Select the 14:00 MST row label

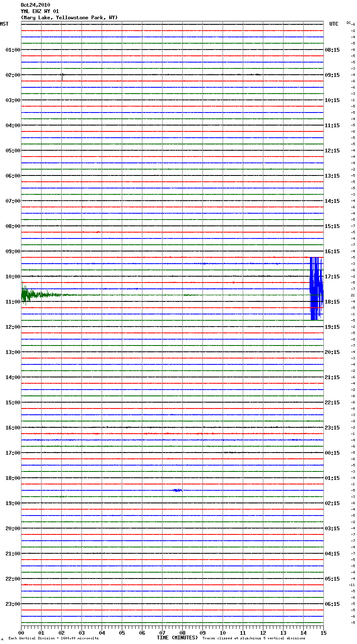(x=13, y=377)
